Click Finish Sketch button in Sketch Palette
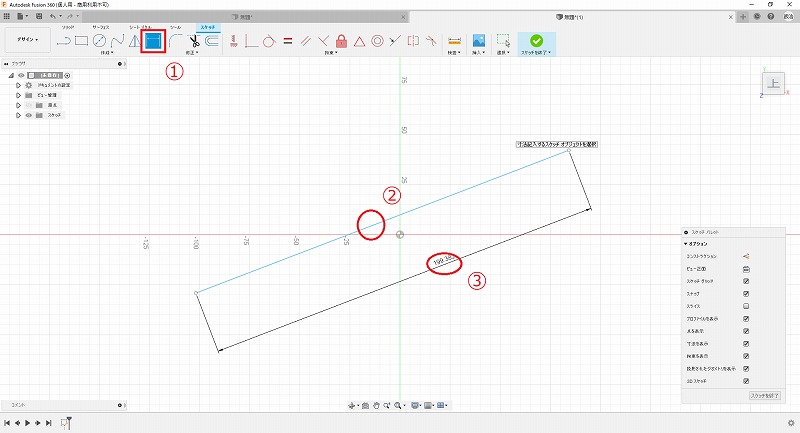800x433 pixels. 763,397
